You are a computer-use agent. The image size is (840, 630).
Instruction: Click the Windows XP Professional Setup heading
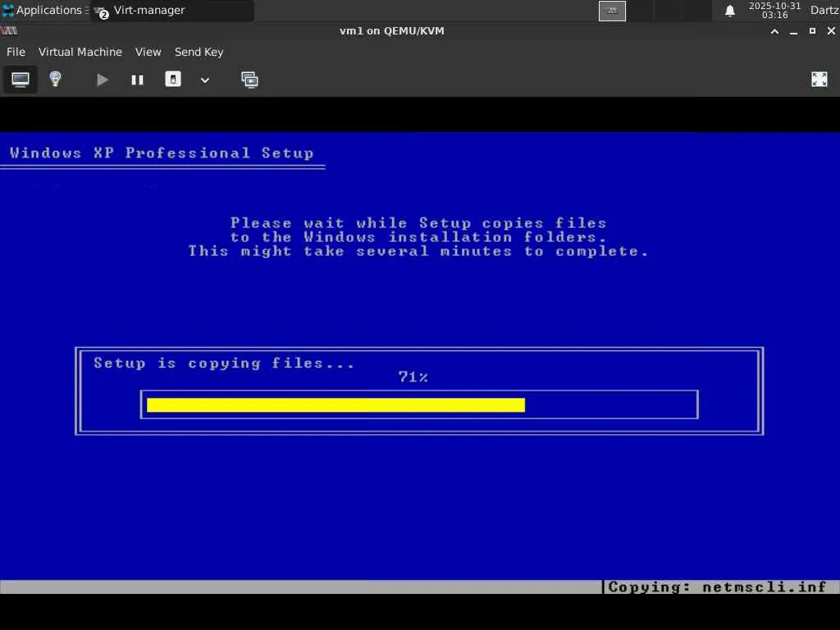[162, 153]
